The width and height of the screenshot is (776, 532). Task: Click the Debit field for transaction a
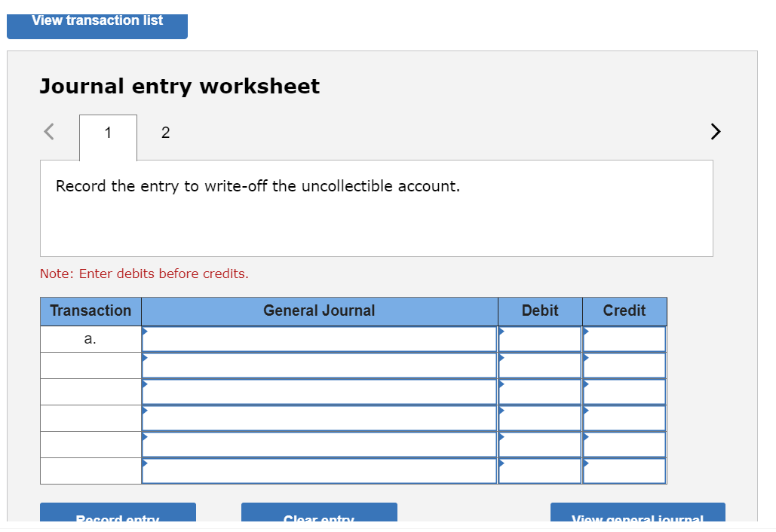point(539,338)
